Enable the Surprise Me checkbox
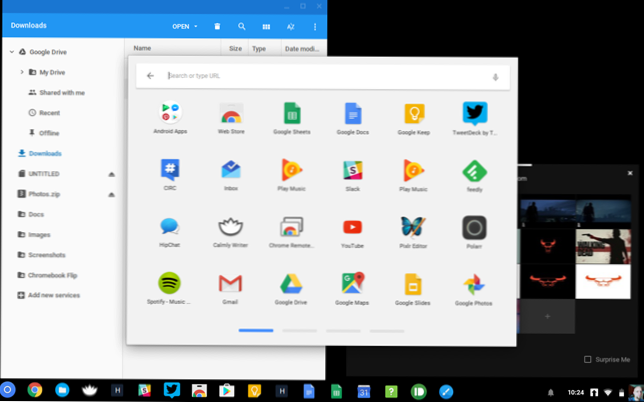The height and width of the screenshot is (402, 644). click(x=588, y=359)
